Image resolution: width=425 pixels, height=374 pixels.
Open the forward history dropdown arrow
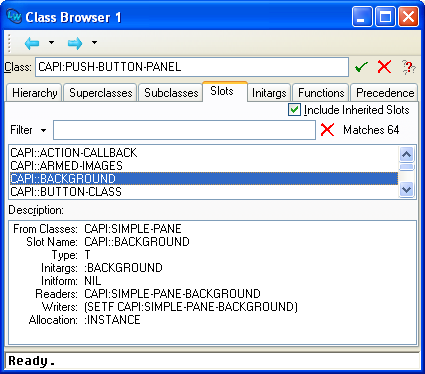(x=94, y=42)
